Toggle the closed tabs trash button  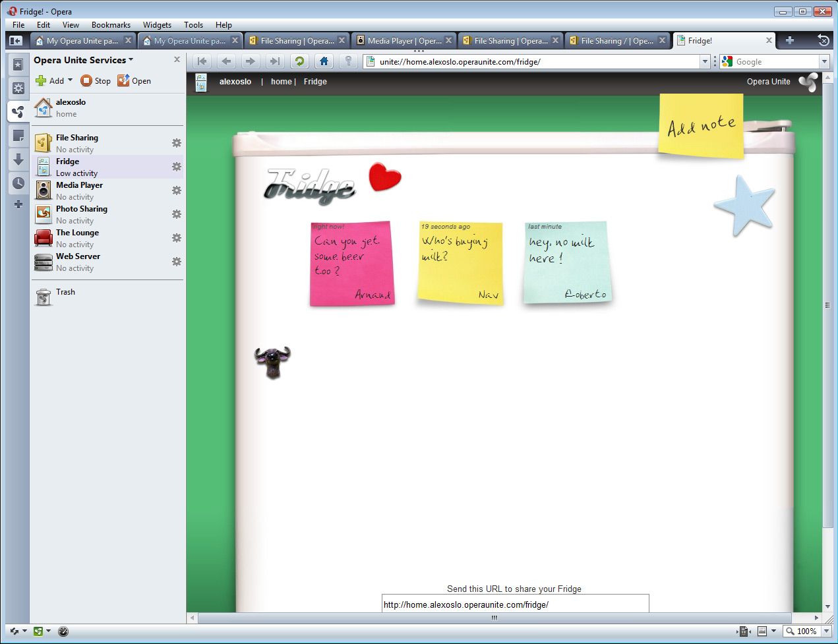(x=823, y=41)
